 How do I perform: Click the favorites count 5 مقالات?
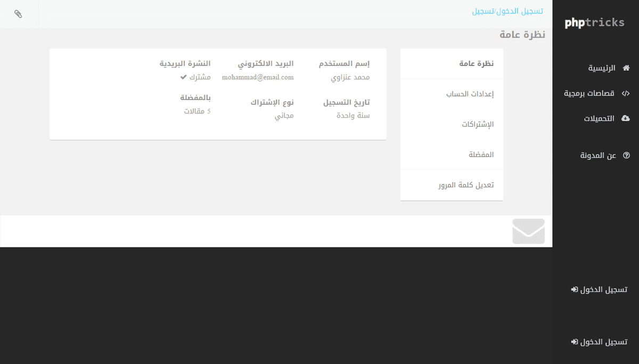197,111
